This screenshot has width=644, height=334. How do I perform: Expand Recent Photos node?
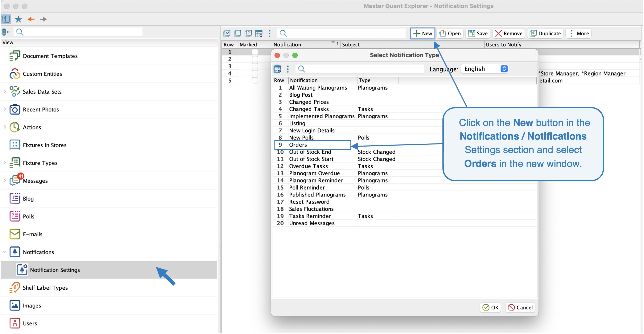5,109
